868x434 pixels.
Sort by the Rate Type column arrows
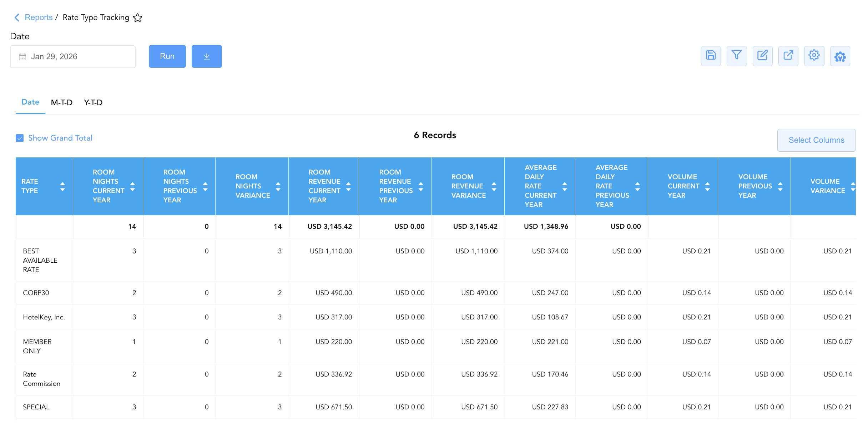pyautogui.click(x=62, y=186)
